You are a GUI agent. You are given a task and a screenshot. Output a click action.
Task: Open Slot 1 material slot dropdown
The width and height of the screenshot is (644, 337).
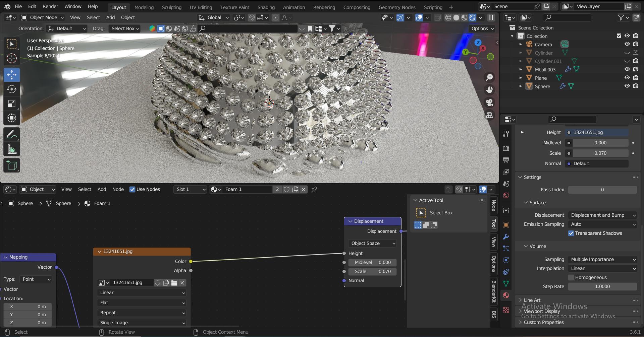190,189
